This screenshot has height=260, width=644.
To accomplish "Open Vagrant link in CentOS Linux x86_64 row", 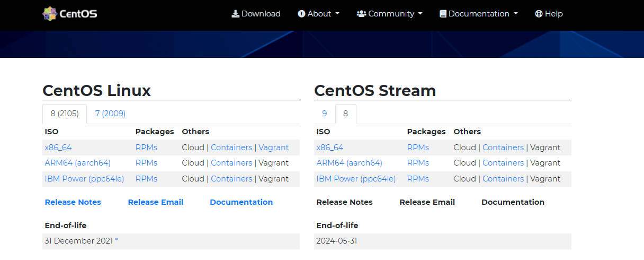I will click(x=274, y=148).
